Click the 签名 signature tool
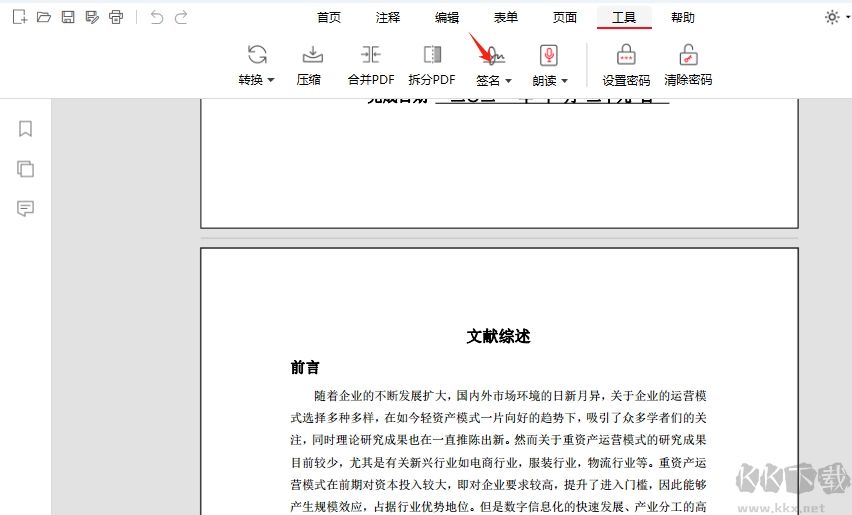The height and width of the screenshot is (515, 852). pos(494,65)
